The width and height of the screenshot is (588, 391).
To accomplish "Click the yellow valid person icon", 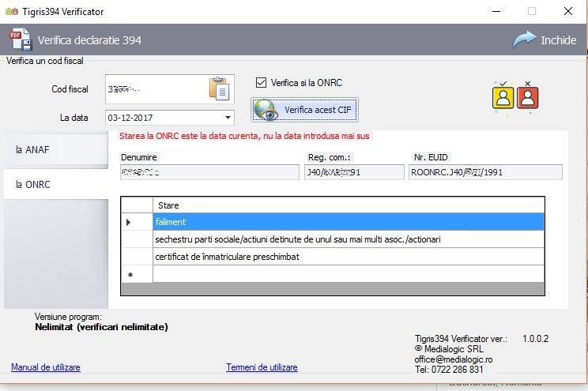I will click(503, 97).
